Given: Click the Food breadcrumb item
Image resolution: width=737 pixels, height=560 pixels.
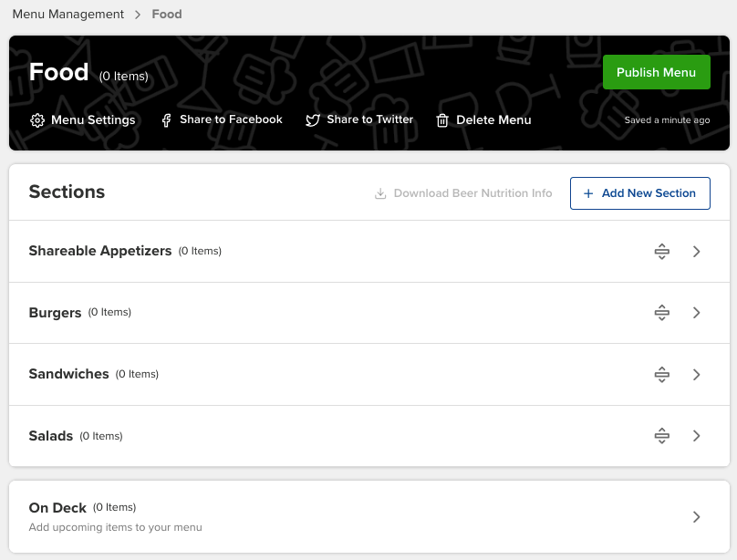Looking at the screenshot, I should 167,14.
